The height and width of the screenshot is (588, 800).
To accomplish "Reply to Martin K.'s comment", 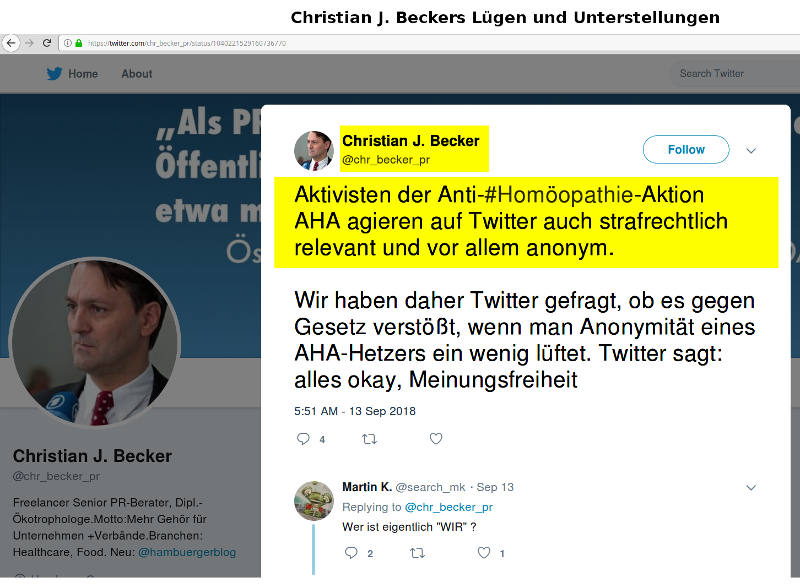I will click(351, 552).
